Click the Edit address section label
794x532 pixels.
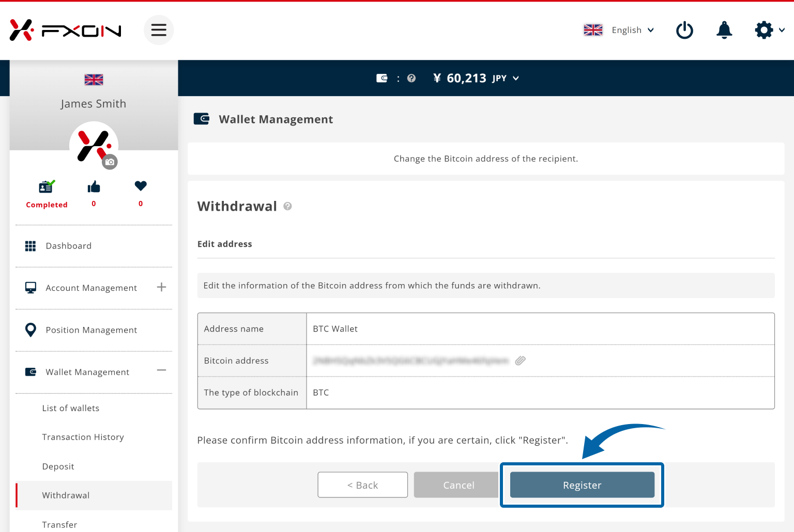coord(225,244)
